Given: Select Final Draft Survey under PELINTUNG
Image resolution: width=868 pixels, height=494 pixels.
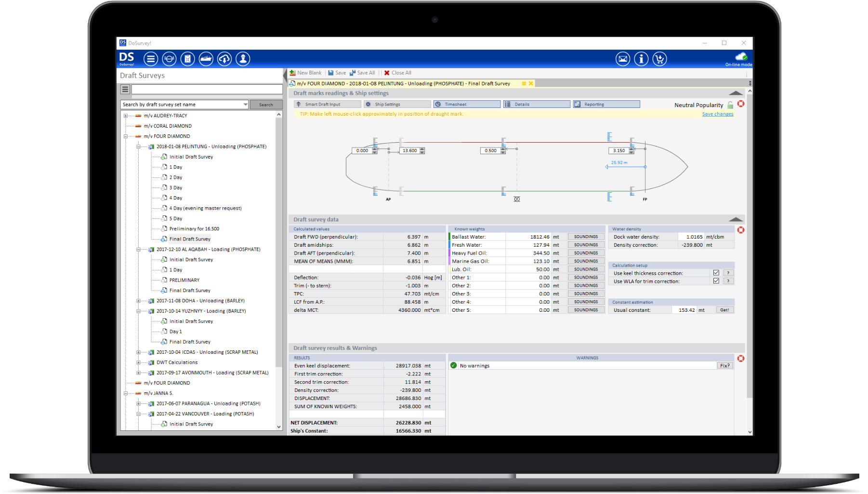Looking at the screenshot, I should (190, 239).
